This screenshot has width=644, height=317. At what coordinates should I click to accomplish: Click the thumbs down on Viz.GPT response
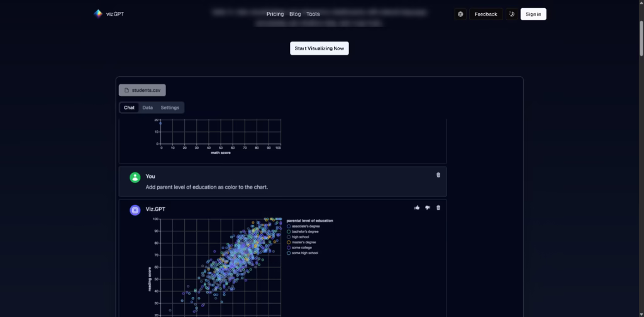point(428,208)
